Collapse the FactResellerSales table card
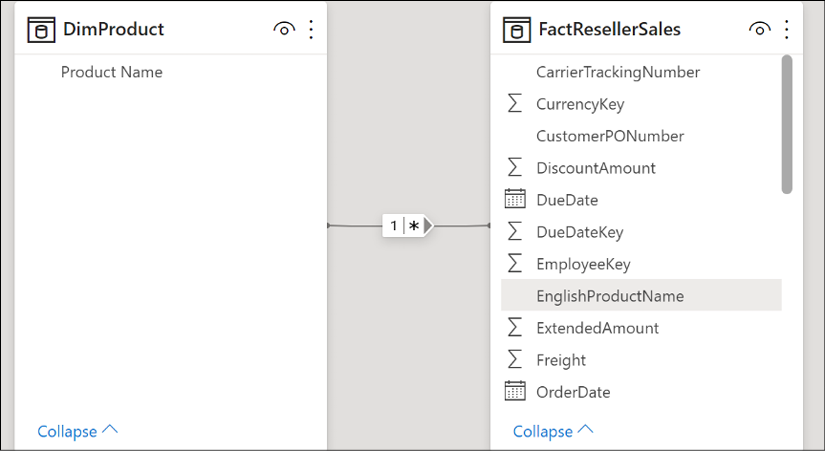The height and width of the screenshot is (451, 825). coord(553,431)
